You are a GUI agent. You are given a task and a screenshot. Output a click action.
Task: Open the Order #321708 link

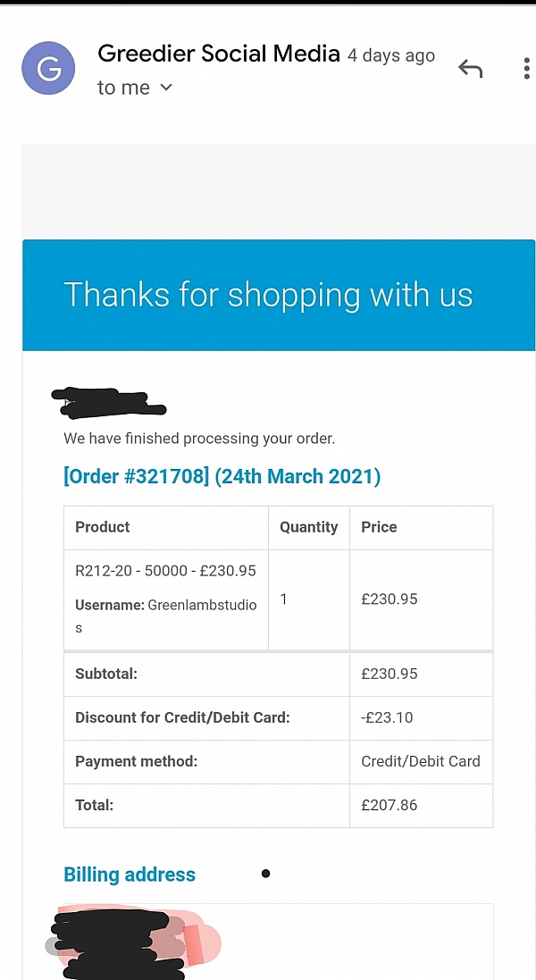(x=222, y=476)
